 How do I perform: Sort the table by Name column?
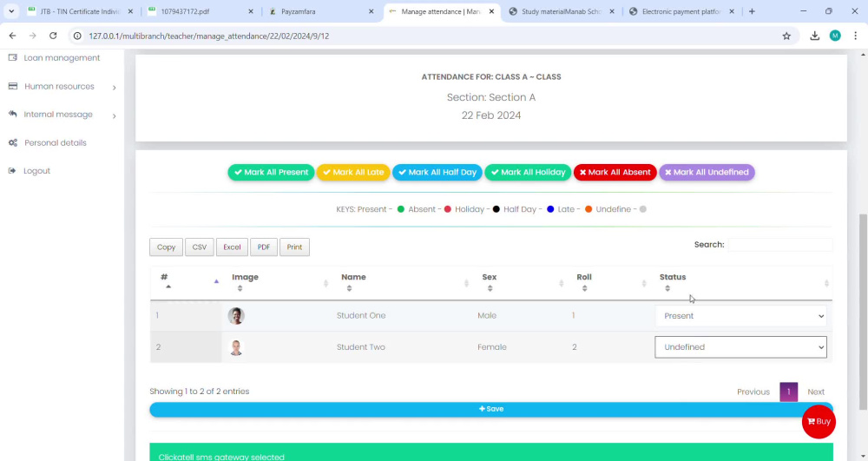click(401, 282)
